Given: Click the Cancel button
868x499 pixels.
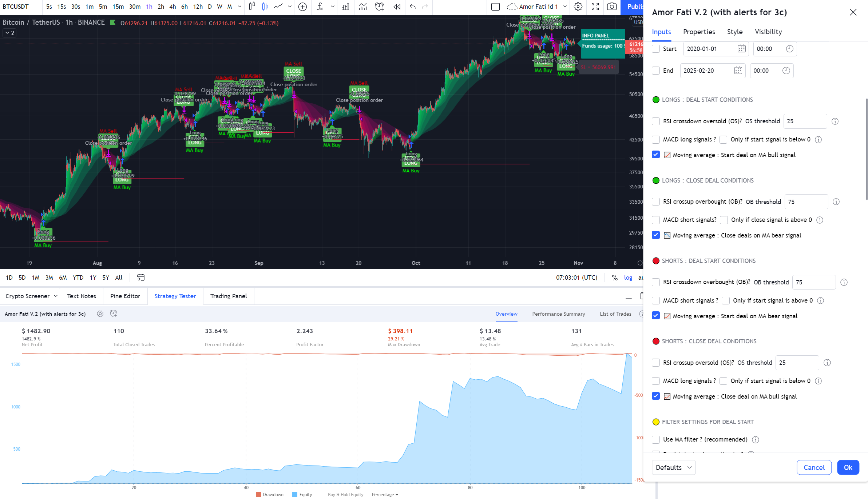Looking at the screenshot, I should [814, 467].
